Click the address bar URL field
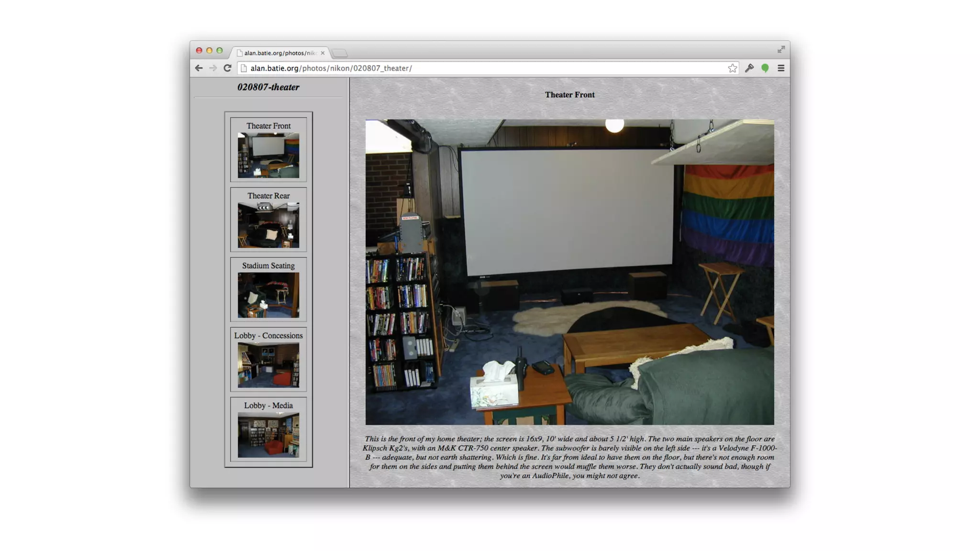 (479, 68)
